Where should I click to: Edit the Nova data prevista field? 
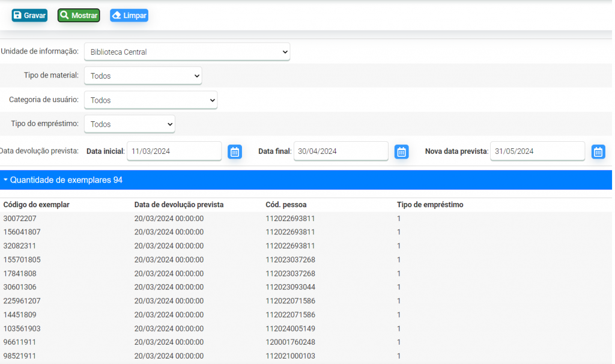pos(537,151)
